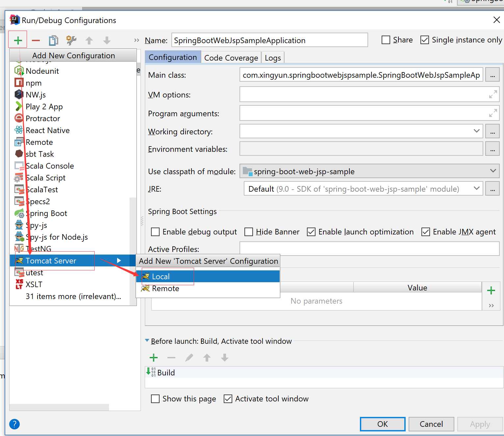This screenshot has height=436, width=504.
Task: Remove before-launch task with minus icon
Action: tap(171, 358)
